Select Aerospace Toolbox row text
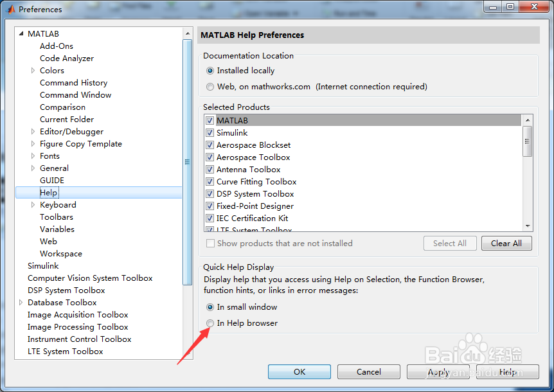554x392 pixels. (253, 157)
